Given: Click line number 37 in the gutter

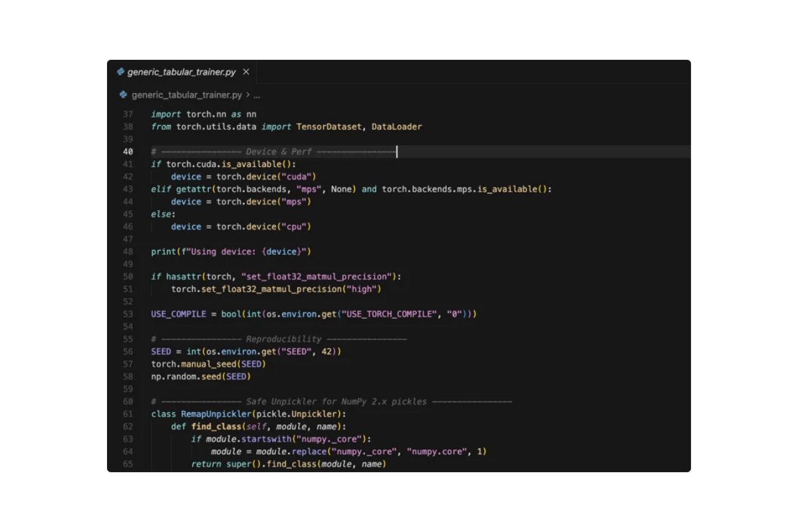Looking at the screenshot, I should (x=128, y=114).
